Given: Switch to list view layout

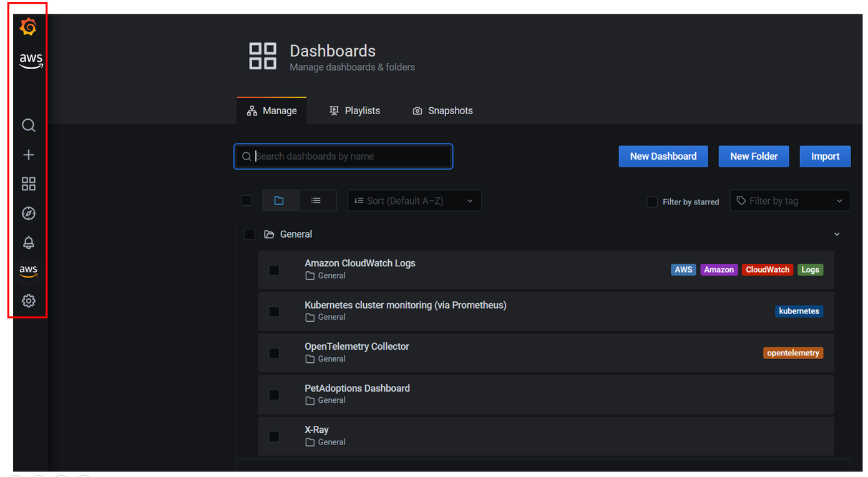Looking at the screenshot, I should coord(316,201).
